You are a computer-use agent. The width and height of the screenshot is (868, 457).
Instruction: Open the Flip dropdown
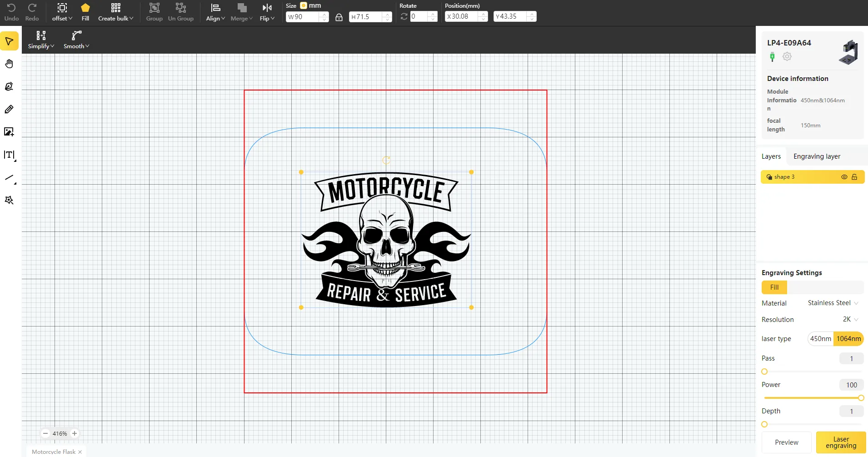click(x=267, y=12)
